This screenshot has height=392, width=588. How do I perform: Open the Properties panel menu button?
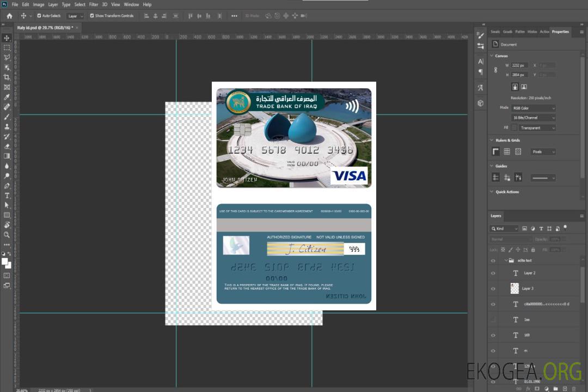pyautogui.click(x=581, y=32)
